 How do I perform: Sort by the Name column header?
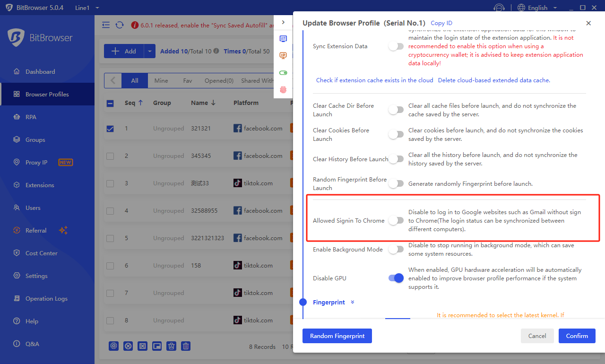tap(204, 103)
